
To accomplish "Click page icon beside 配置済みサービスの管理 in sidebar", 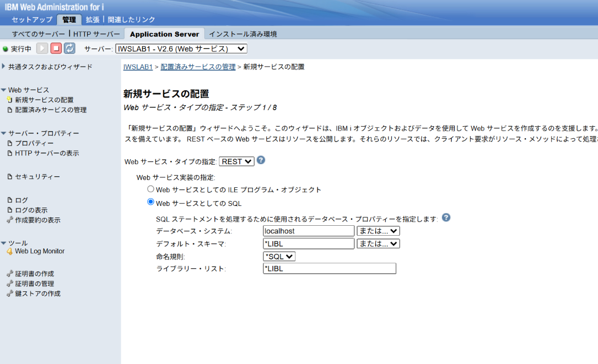I will [10, 110].
